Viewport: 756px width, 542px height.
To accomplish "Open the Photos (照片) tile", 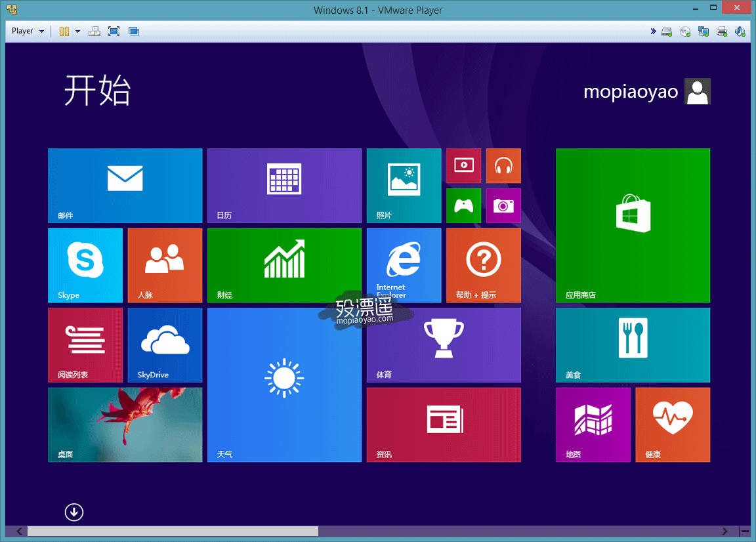I will (x=404, y=186).
